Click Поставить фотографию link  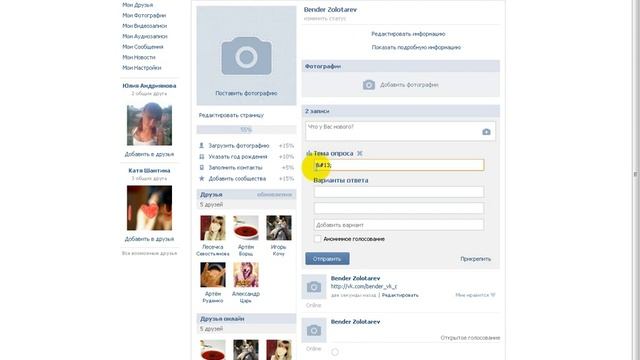point(246,93)
